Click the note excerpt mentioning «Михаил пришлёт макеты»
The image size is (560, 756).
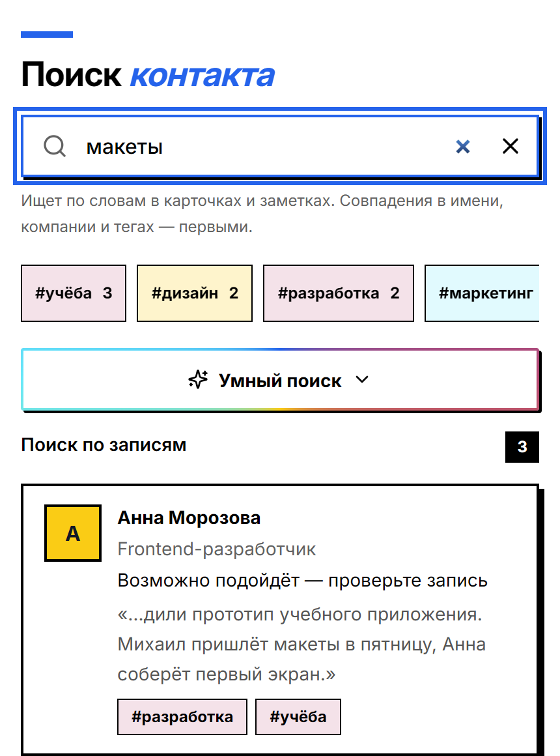(301, 644)
